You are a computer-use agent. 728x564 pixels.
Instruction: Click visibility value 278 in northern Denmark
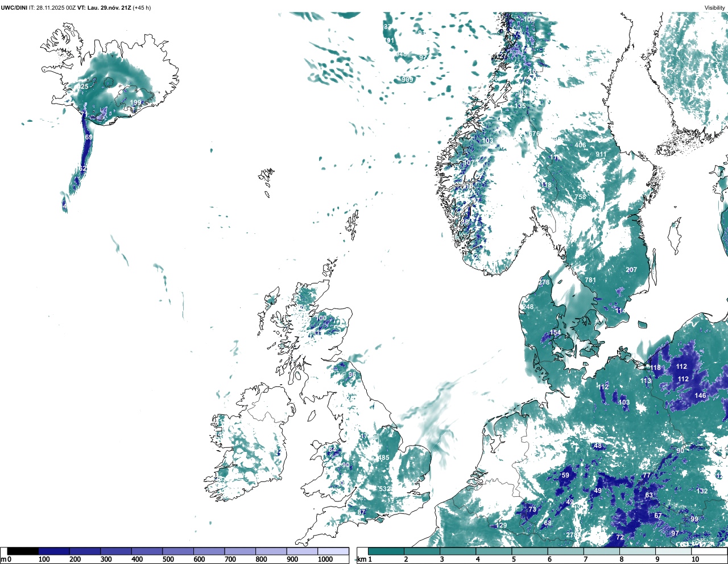[x=544, y=282]
